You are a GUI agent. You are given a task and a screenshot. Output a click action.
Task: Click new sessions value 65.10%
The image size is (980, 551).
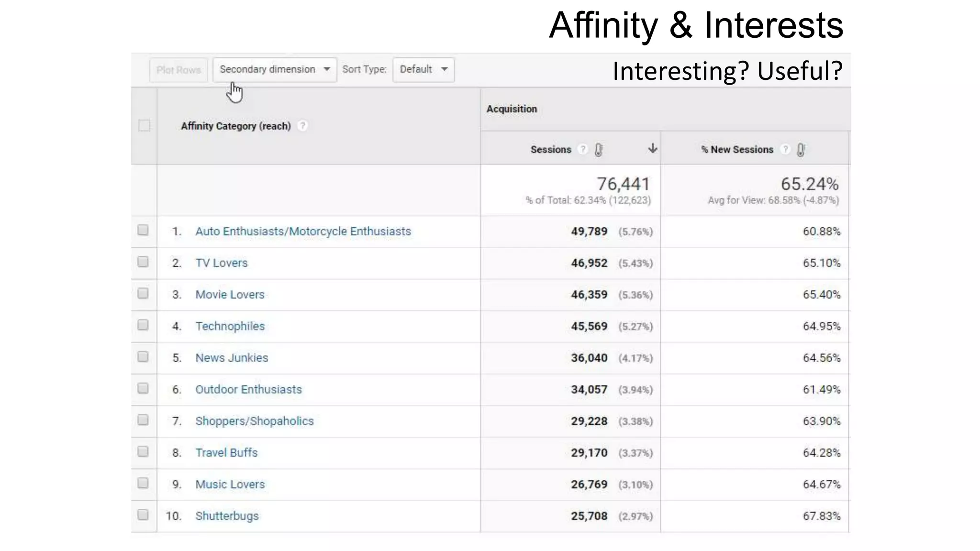pyautogui.click(x=822, y=263)
